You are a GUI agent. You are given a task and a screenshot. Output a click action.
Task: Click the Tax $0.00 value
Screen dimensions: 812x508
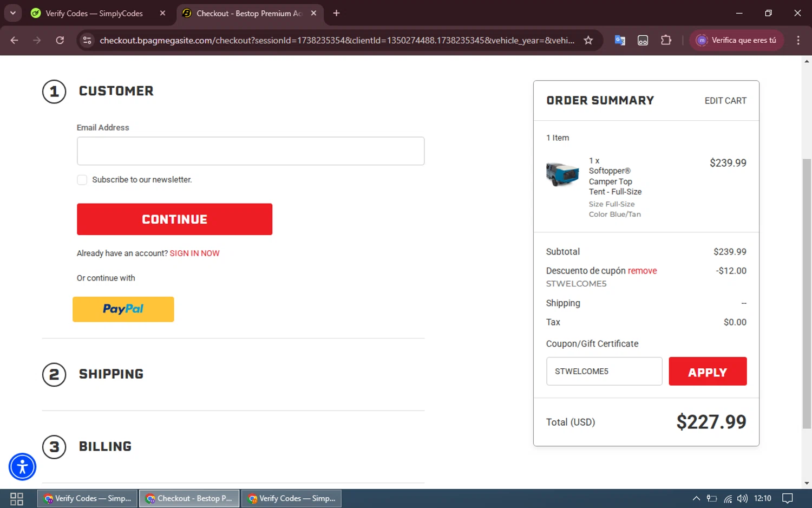click(735, 322)
